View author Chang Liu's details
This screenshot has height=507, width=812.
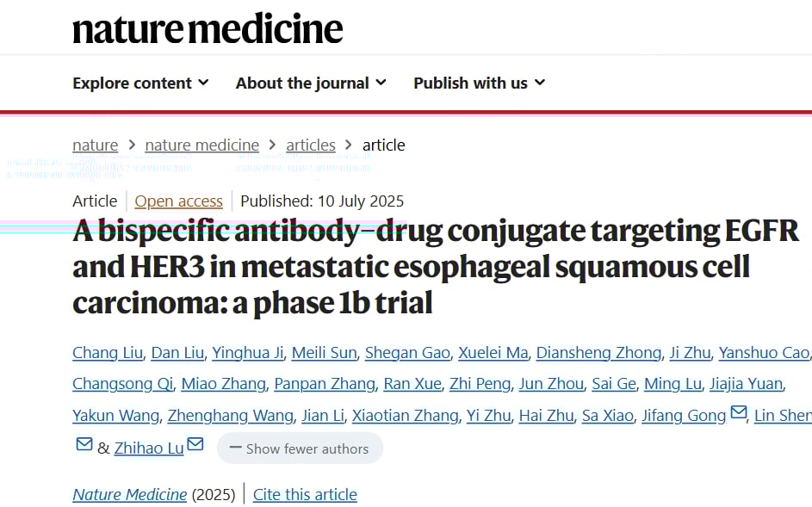click(107, 353)
